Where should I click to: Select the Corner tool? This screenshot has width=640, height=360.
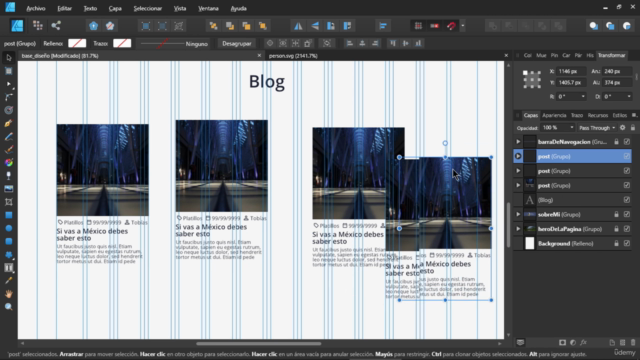point(9,97)
